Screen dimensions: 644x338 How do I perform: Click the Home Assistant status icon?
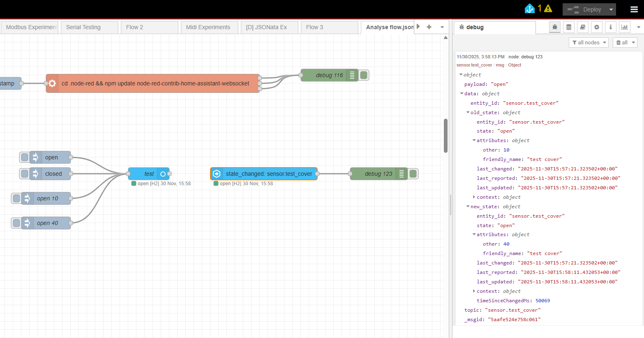point(530,9)
